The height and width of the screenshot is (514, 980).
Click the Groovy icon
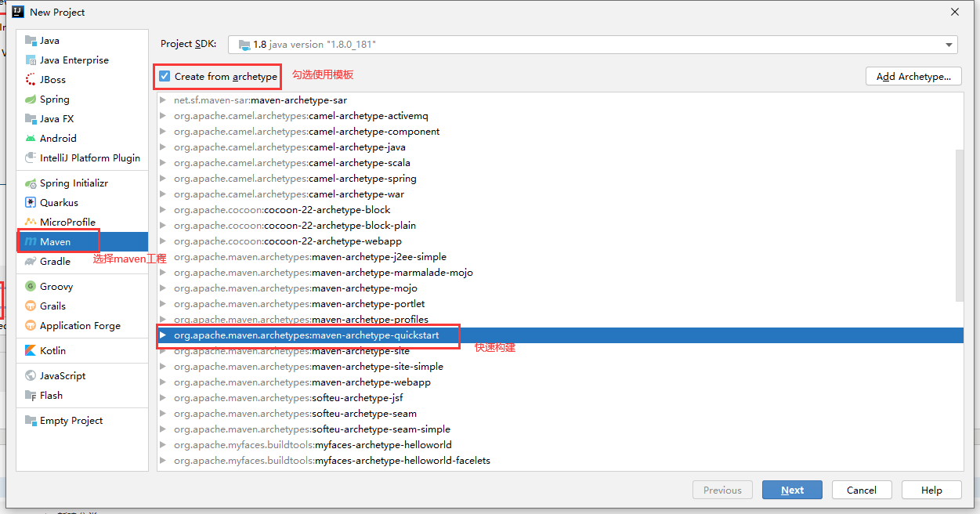point(31,287)
